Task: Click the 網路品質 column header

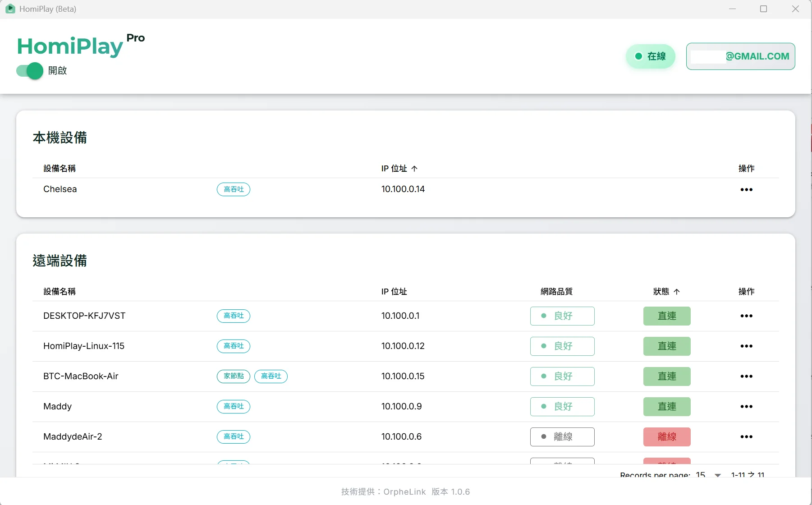Action: (x=556, y=292)
